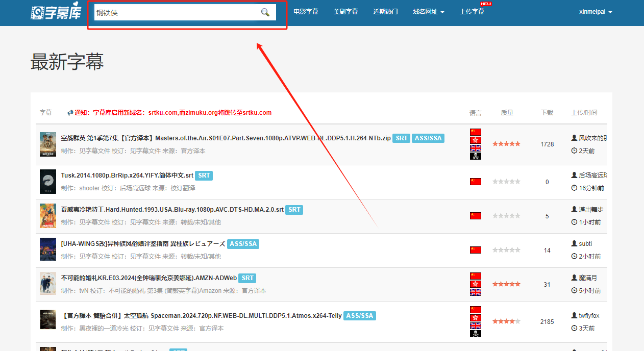Click the five-star rating for 空战群英
Viewport: 644px width, 351px height.
[x=506, y=144]
